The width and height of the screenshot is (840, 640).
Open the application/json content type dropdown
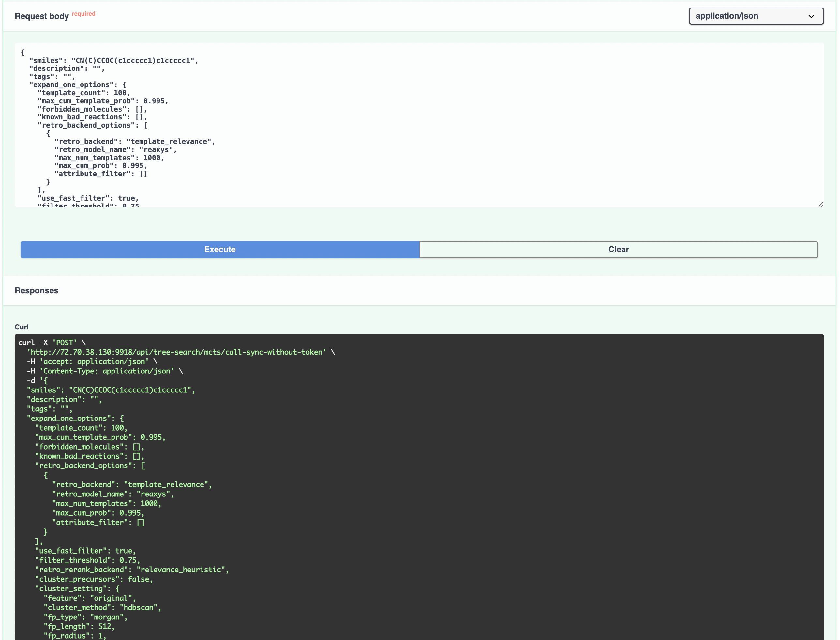756,16
